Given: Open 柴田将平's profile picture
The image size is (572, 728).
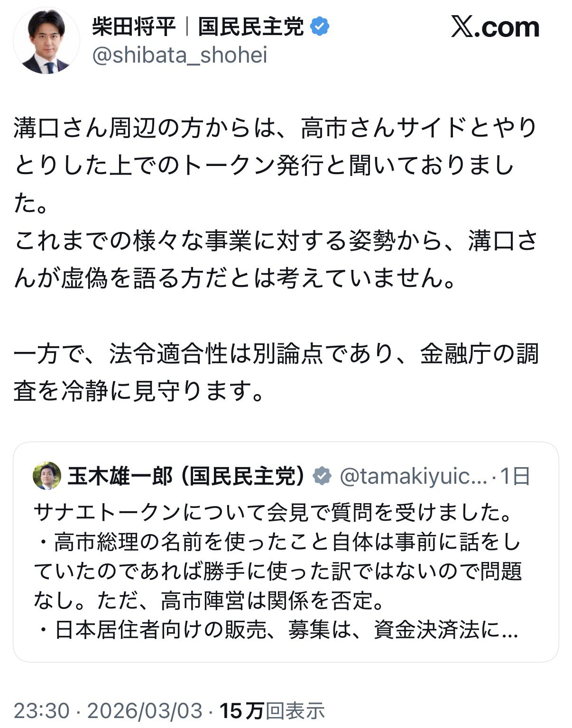Looking at the screenshot, I should (46, 41).
